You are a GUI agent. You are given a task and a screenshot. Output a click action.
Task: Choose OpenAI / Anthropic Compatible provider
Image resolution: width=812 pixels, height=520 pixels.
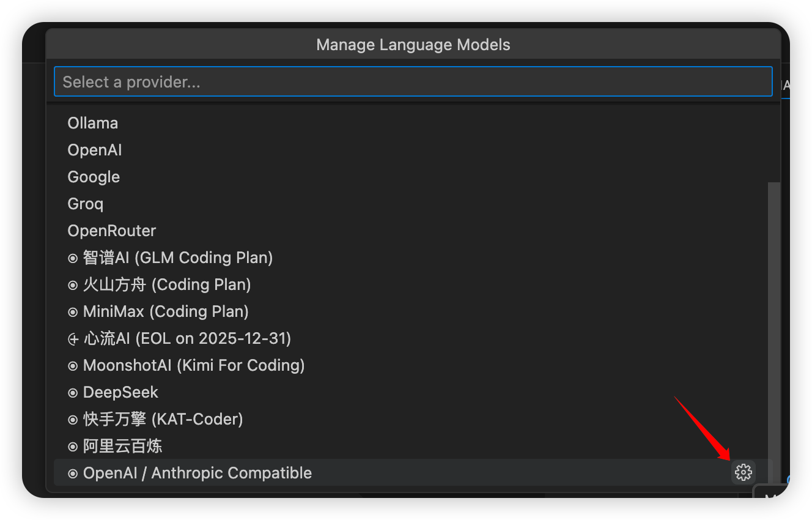413,473
